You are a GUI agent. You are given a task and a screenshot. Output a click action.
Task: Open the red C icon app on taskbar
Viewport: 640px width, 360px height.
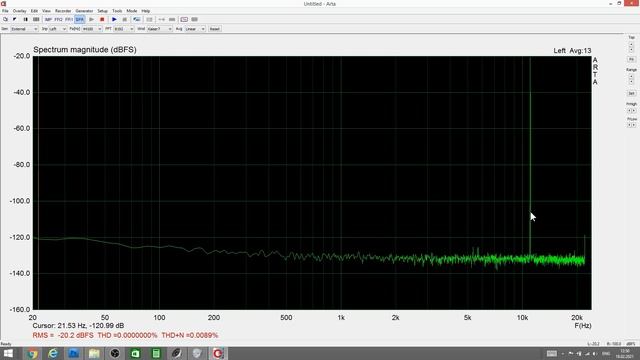(x=218, y=353)
